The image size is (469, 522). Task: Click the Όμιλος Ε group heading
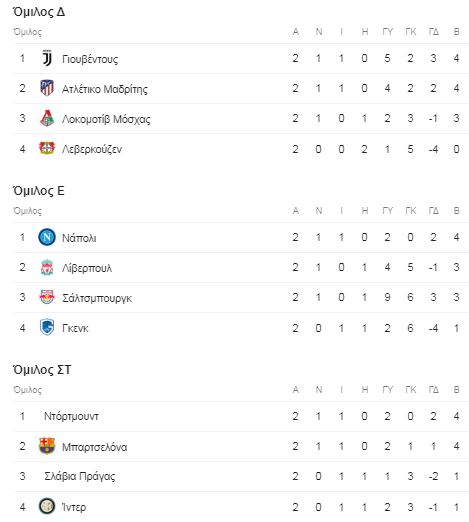click(x=39, y=191)
